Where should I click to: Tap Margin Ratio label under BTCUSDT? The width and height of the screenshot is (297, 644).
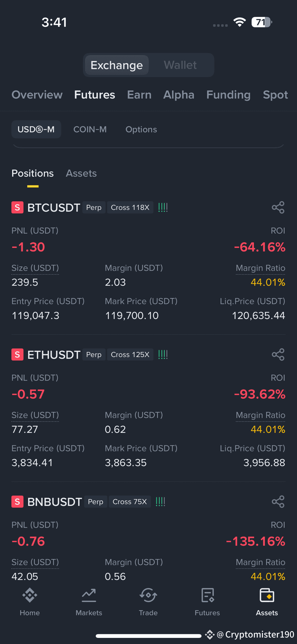260,268
